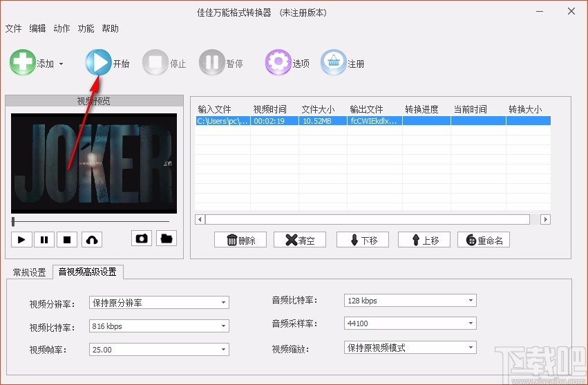Click the Clear (清空) button
Image resolution: width=588 pixels, height=385 pixels.
[300, 239]
